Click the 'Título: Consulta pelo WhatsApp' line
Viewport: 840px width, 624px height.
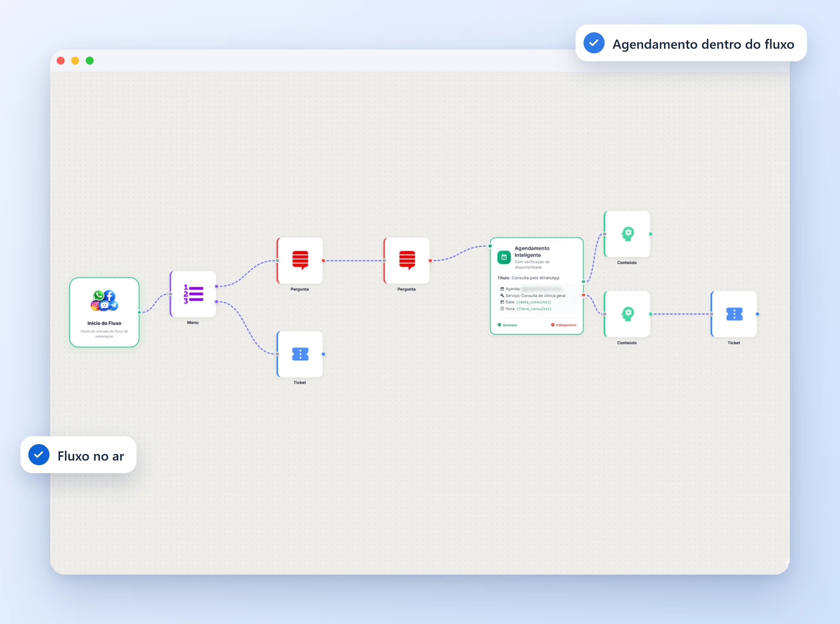(x=528, y=278)
